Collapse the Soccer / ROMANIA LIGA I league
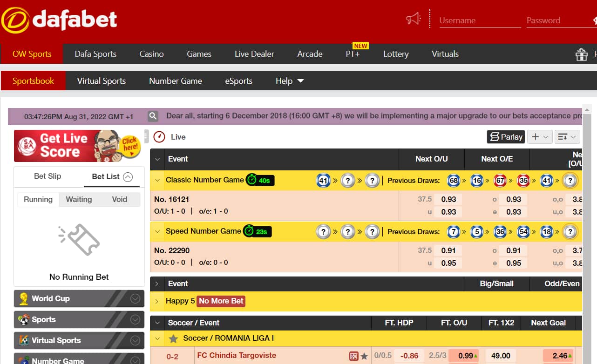Image resolution: width=597 pixels, height=364 pixels. [157, 338]
